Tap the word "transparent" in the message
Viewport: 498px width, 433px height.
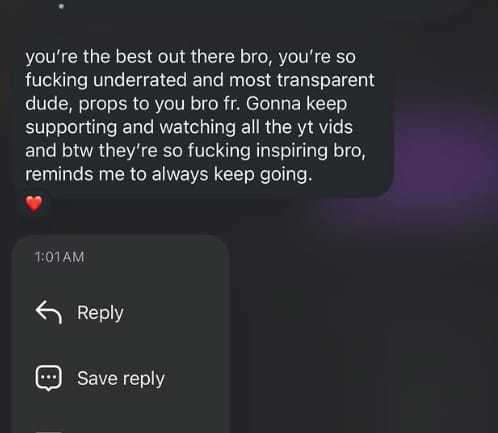tap(326, 81)
